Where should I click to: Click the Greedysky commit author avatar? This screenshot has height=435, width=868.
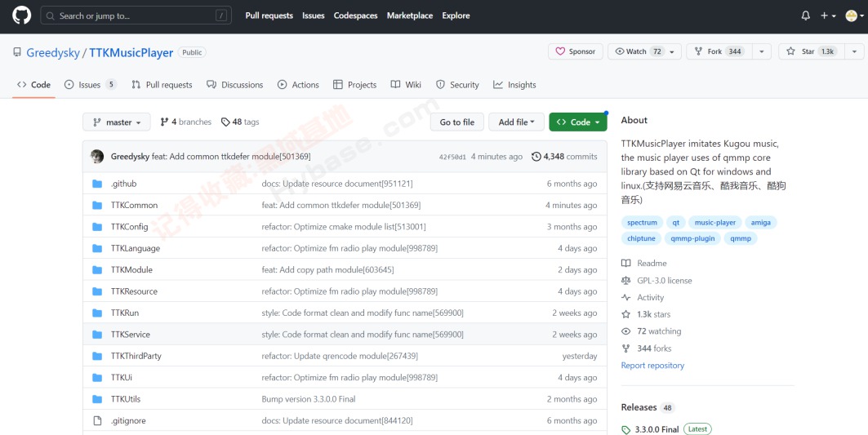pos(97,157)
